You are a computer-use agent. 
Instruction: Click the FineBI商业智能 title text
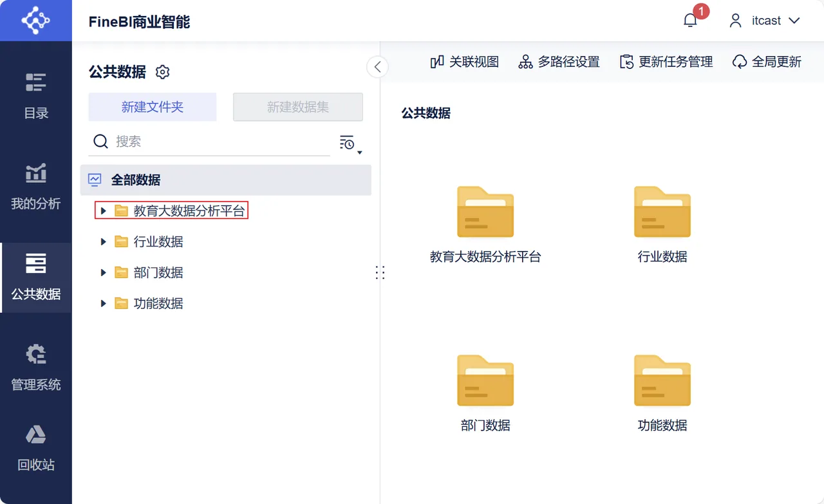tap(140, 21)
